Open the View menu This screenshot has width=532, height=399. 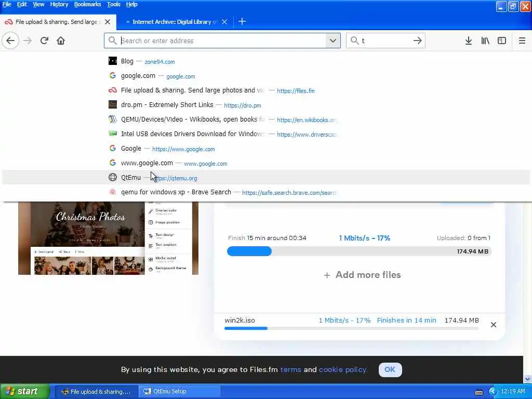pos(38,4)
